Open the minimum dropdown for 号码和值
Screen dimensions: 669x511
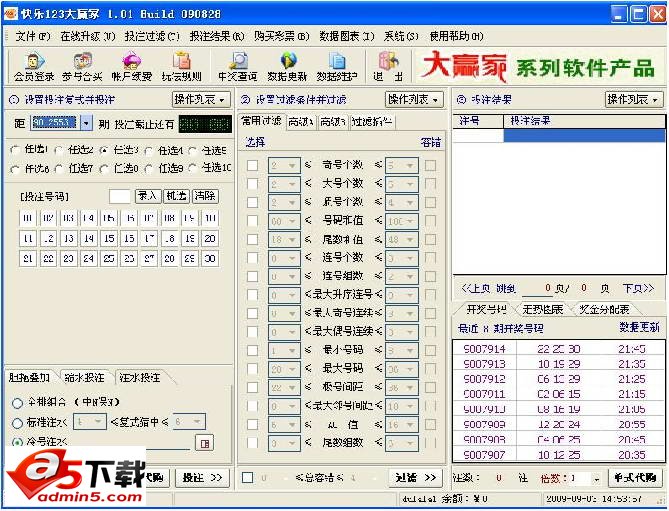click(292, 221)
